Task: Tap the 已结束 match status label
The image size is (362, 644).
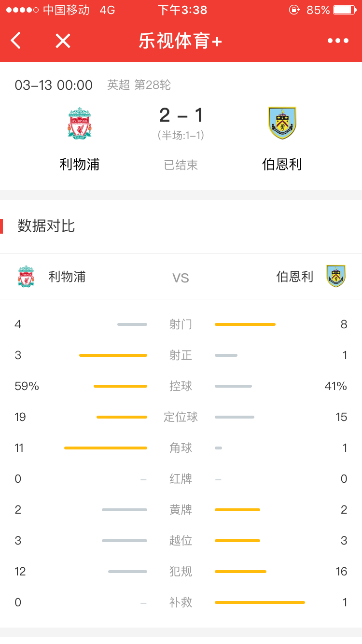Action: 181,165
